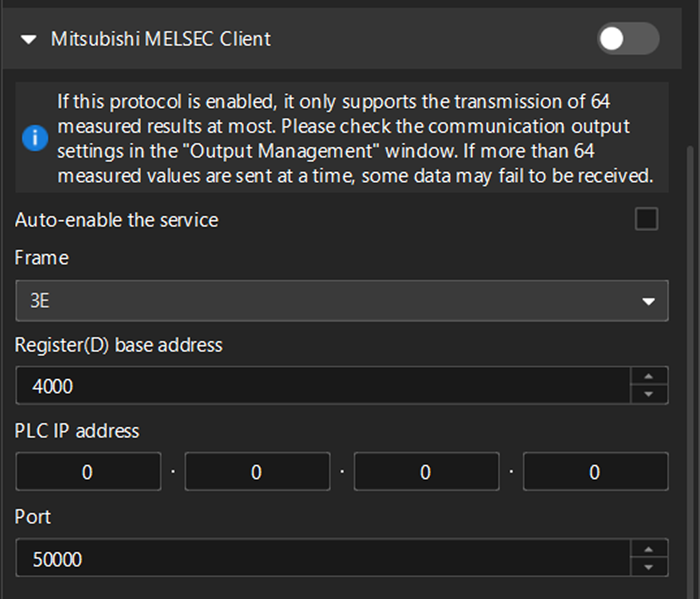Click the Auto-enable the service label
Viewport: 700px width, 599px height.
[116, 220]
